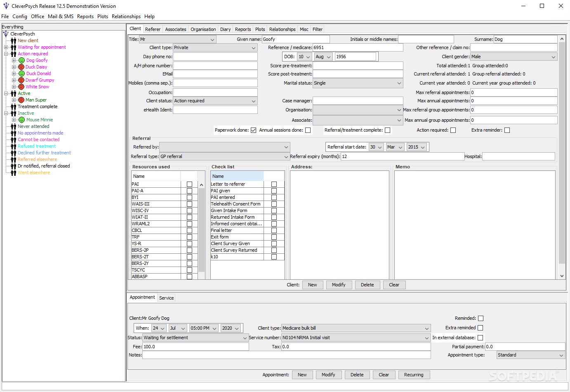570x392 pixels.
Task: Click the CleverPsych root tree icon
Action: pyautogui.click(x=6, y=34)
